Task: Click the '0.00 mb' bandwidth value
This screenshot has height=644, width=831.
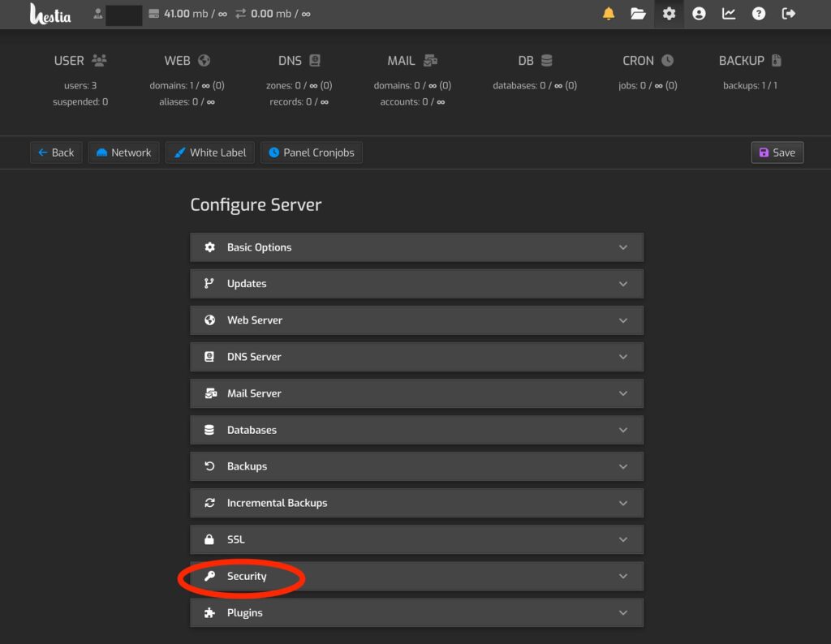Action: click(271, 14)
